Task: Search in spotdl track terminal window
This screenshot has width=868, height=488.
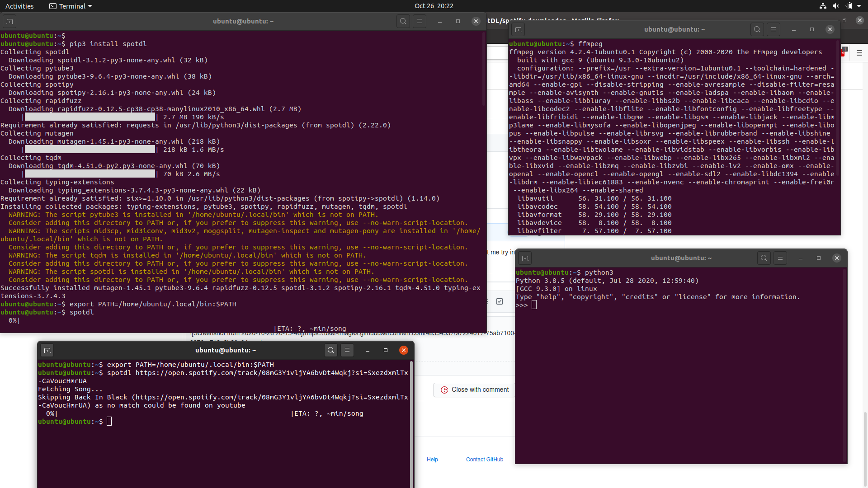Action: click(x=331, y=350)
